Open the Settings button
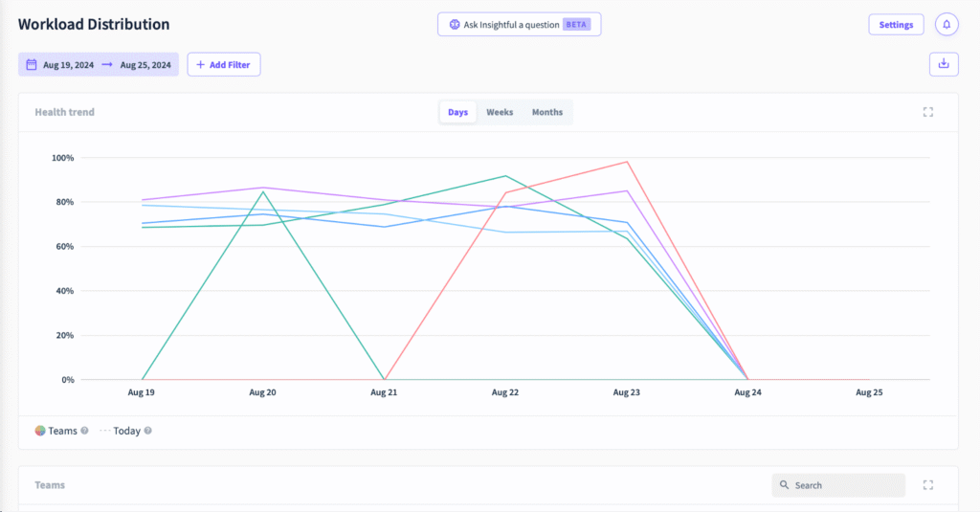This screenshot has height=512, width=980. (896, 25)
